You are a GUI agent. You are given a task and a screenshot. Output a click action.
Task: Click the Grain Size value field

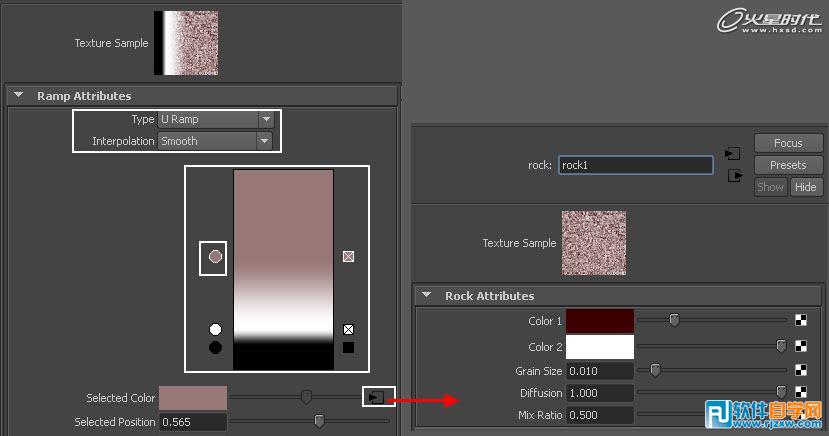click(x=600, y=371)
